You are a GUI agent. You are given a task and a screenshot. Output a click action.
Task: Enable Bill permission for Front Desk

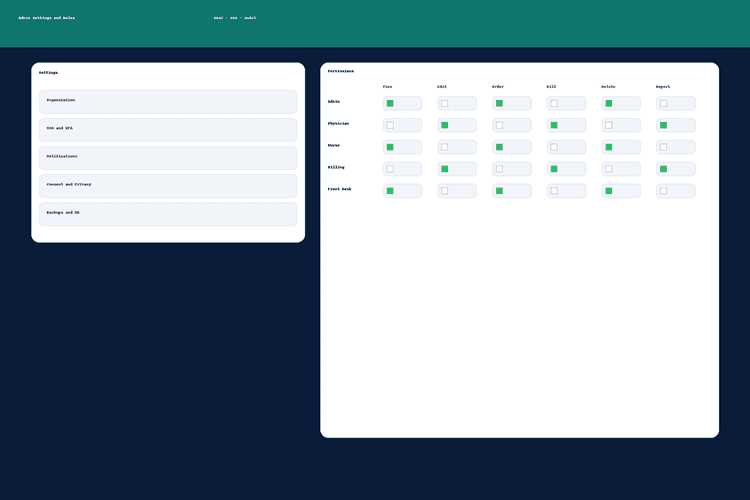pyautogui.click(x=554, y=191)
